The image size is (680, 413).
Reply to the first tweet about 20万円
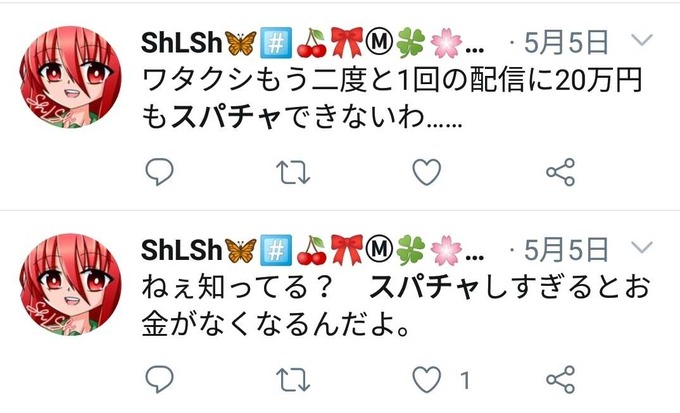click(x=160, y=172)
